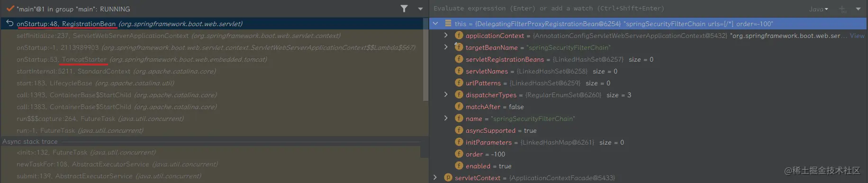The width and height of the screenshot is (868, 183).
Task: Expand the applicationContext field
Action: pos(446,35)
